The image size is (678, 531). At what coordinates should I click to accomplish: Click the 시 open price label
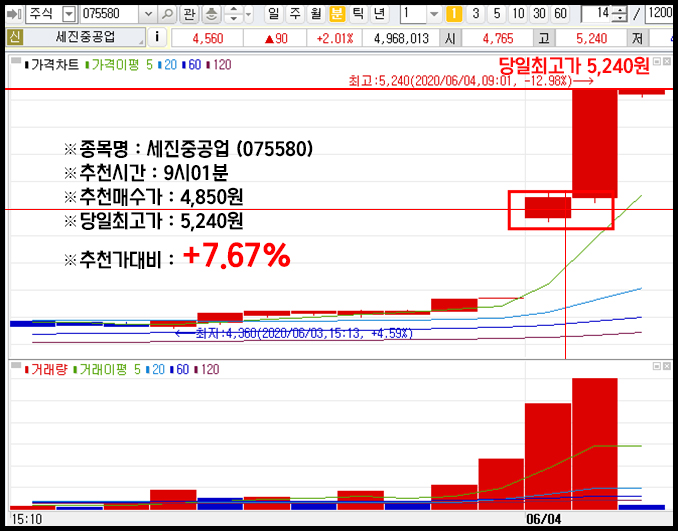click(451, 38)
